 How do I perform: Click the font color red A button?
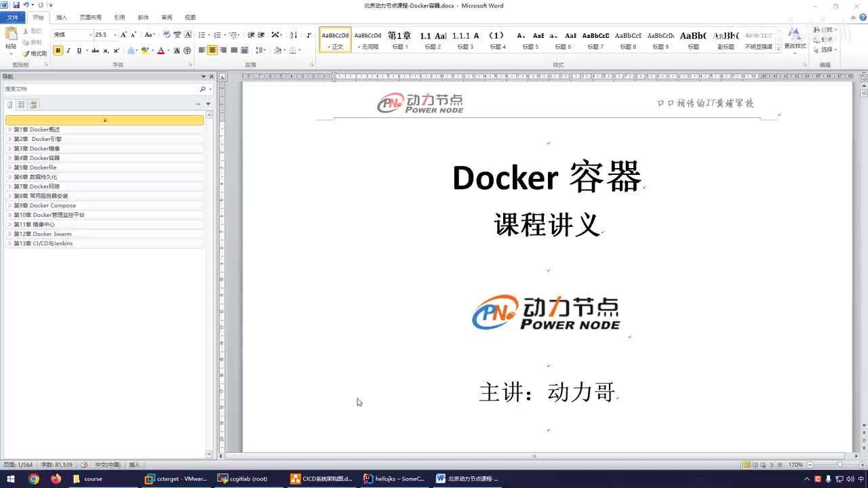[161, 50]
